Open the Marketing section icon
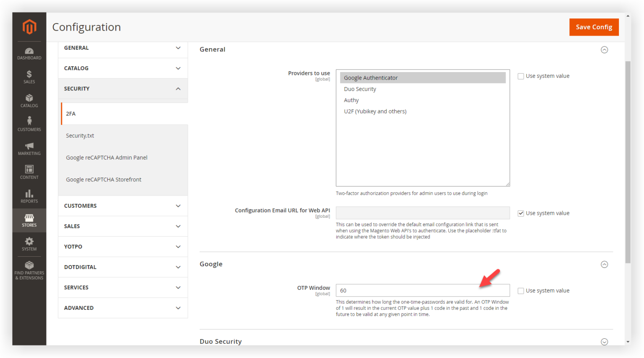Screen dimensions: 644x358 point(29,148)
